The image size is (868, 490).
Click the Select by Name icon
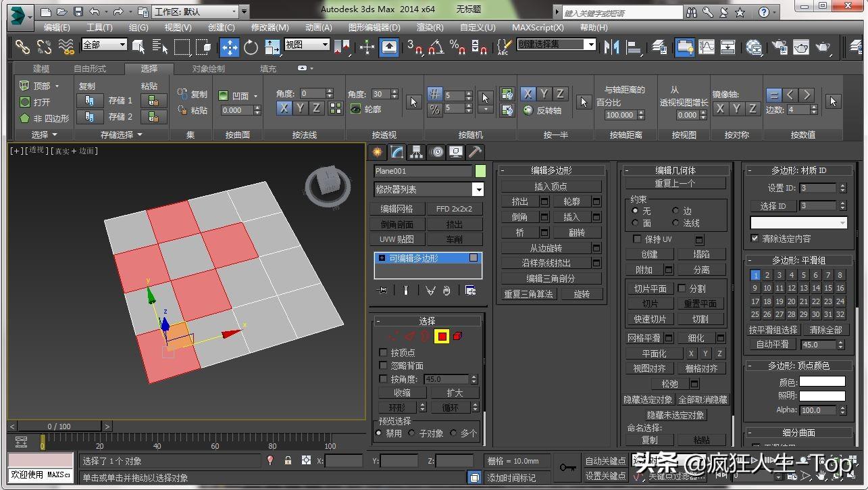160,47
